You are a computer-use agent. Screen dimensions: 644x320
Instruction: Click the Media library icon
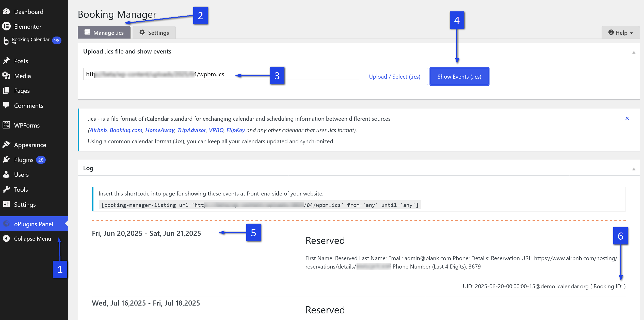[6, 76]
